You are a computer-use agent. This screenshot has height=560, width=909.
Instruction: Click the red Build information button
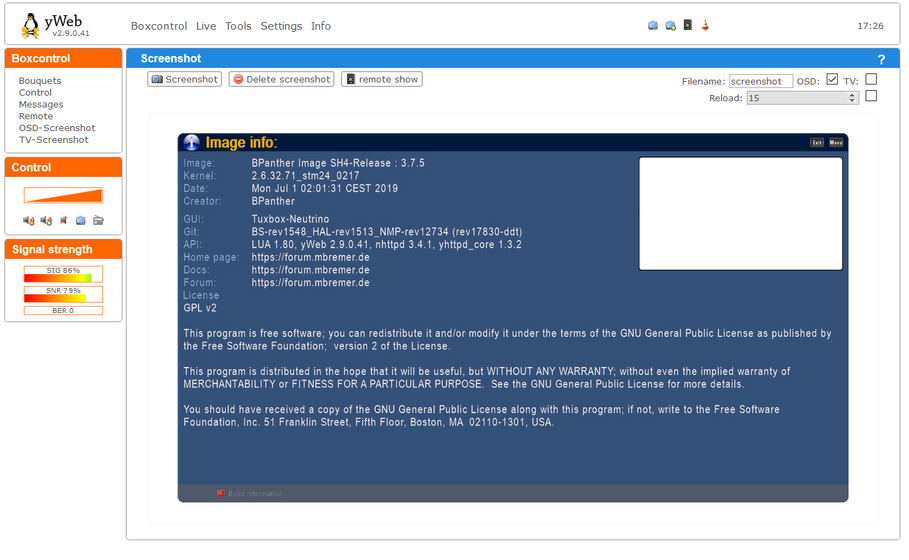click(x=220, y=493)
